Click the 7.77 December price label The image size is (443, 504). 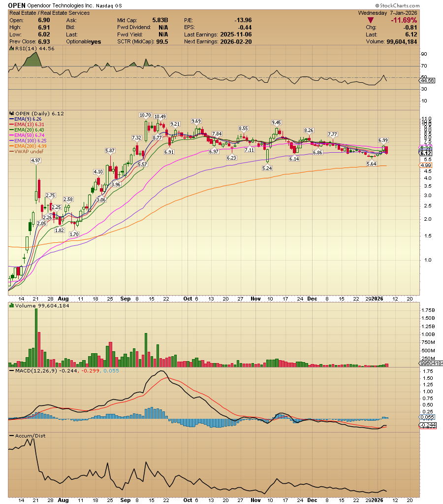coord(332,134)
